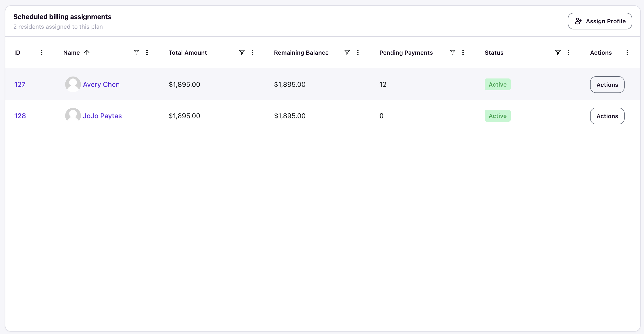Click the '2 residents assigned to this plan' subtitle
The image size is (644, 334).
click(x=58, y=27)
